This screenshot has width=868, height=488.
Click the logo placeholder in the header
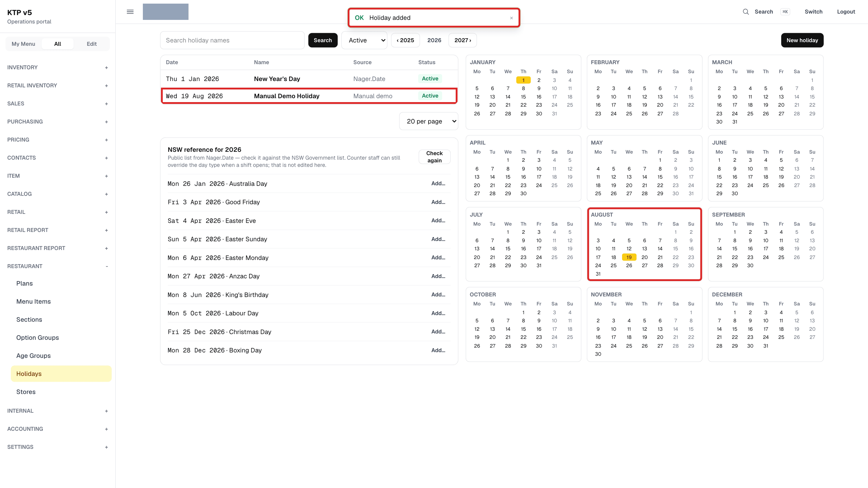pos(165,12)
